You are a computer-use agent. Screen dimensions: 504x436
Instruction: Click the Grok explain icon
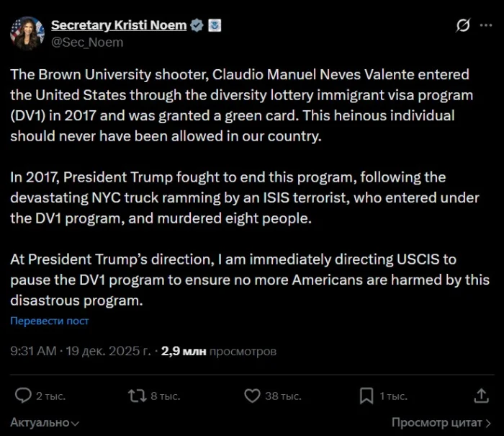(464, 26)
